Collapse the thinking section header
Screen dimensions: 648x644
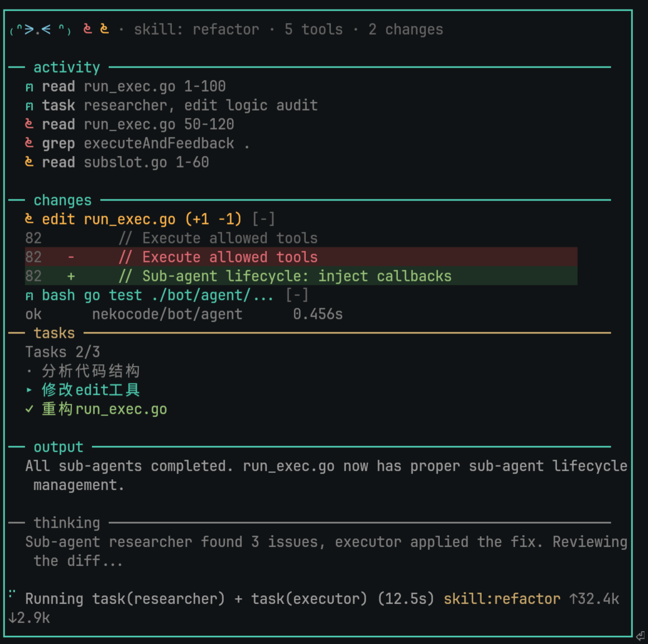[x=66, y=523]
